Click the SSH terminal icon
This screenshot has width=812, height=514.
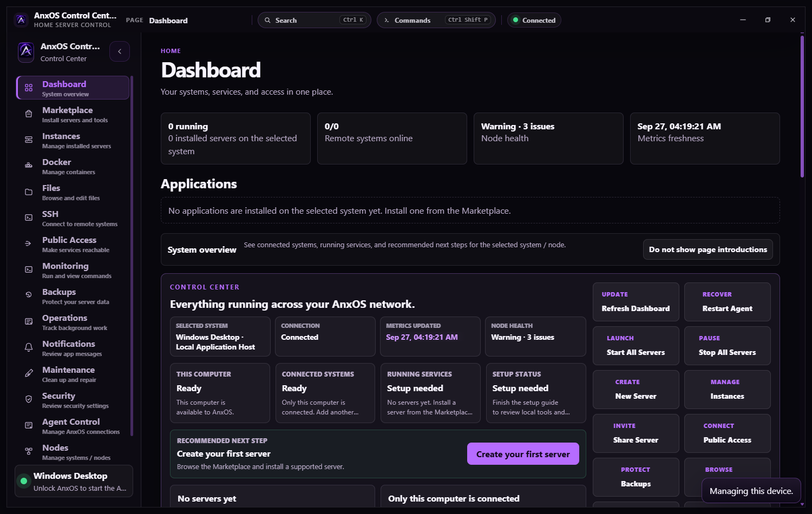[x=29, y=218]
